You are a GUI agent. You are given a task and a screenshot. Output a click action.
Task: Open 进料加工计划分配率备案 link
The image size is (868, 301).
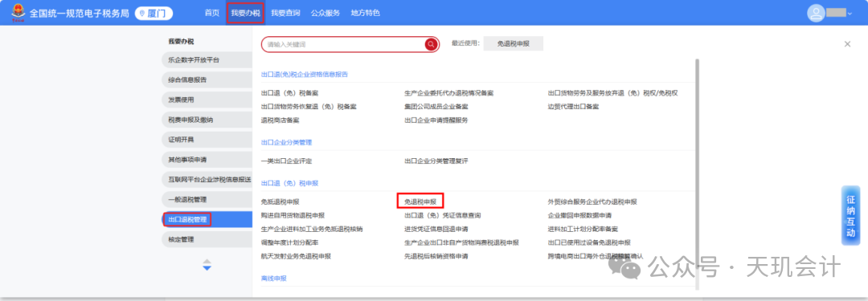point(583,229)
